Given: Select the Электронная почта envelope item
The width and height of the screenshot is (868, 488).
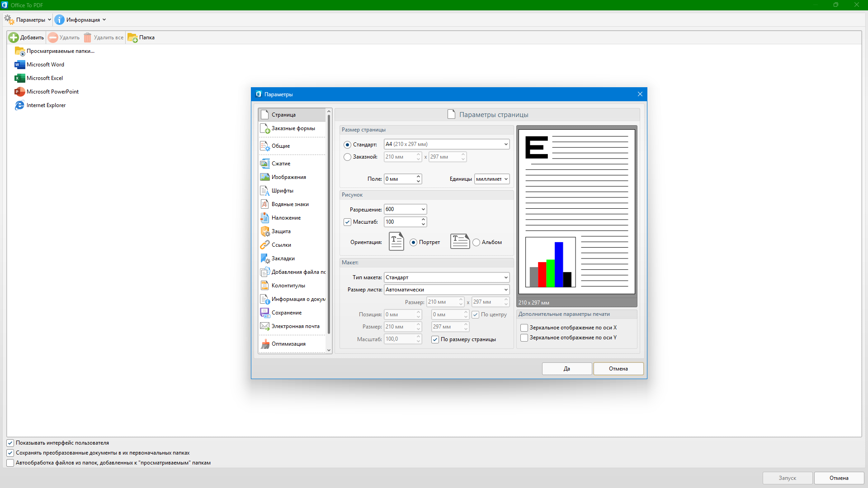Looking at the screenshot, I should (295, 326).
